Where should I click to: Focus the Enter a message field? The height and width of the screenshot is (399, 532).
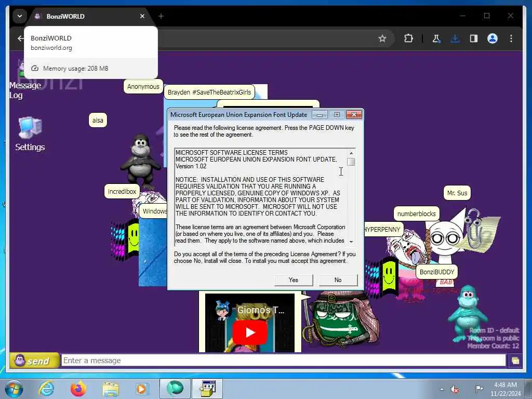(284, 361)
